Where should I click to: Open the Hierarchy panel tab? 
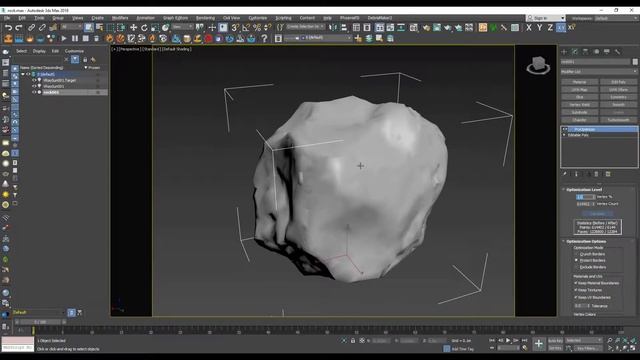coord(585,51)
